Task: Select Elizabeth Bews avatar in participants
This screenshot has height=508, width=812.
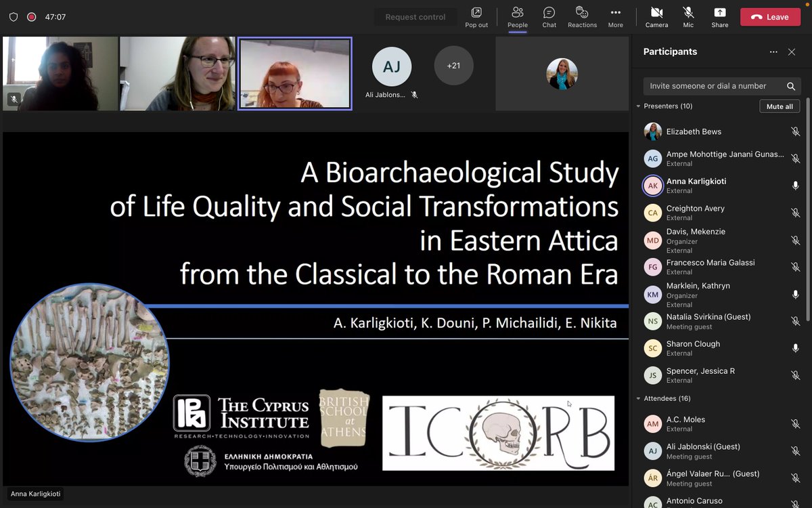Action: coord(652,131)
